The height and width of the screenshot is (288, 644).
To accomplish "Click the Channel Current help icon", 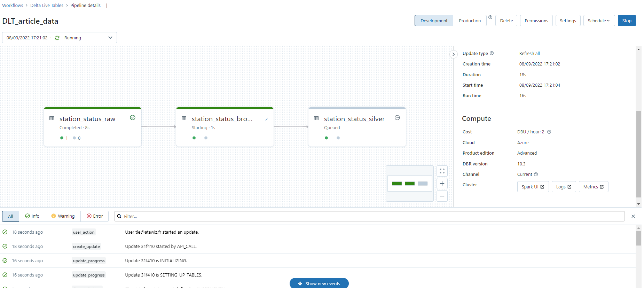I will tap(536, 174).
